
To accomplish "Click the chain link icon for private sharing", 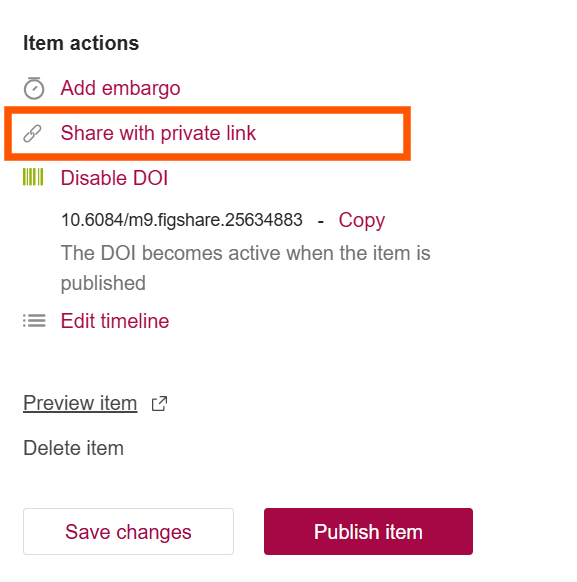I will click(x=32, y=133).
